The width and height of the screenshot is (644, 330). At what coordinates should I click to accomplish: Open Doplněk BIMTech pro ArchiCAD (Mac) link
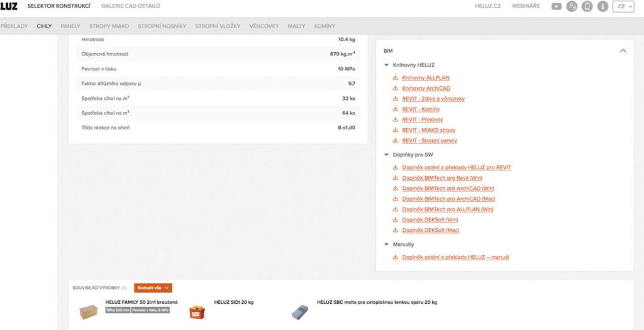448,199
